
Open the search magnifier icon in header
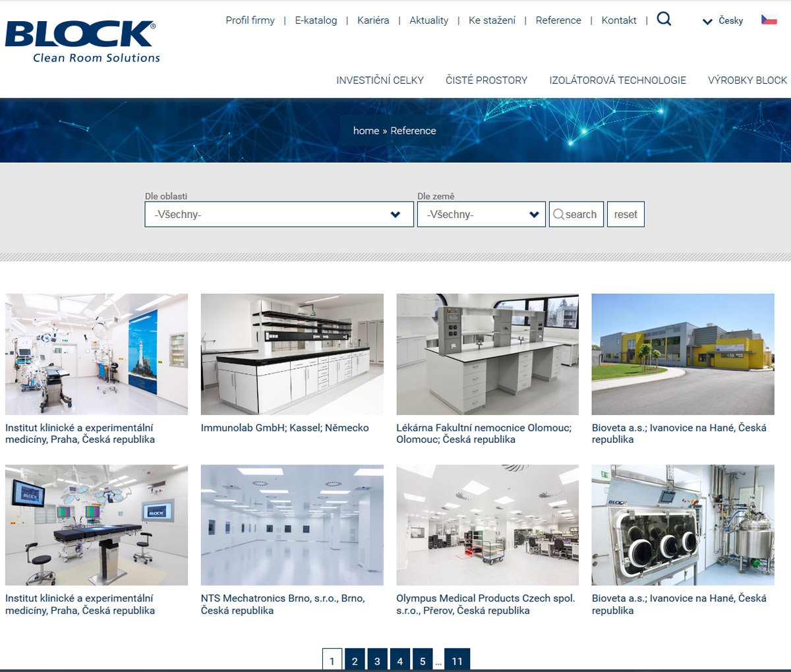coord(664,19)
